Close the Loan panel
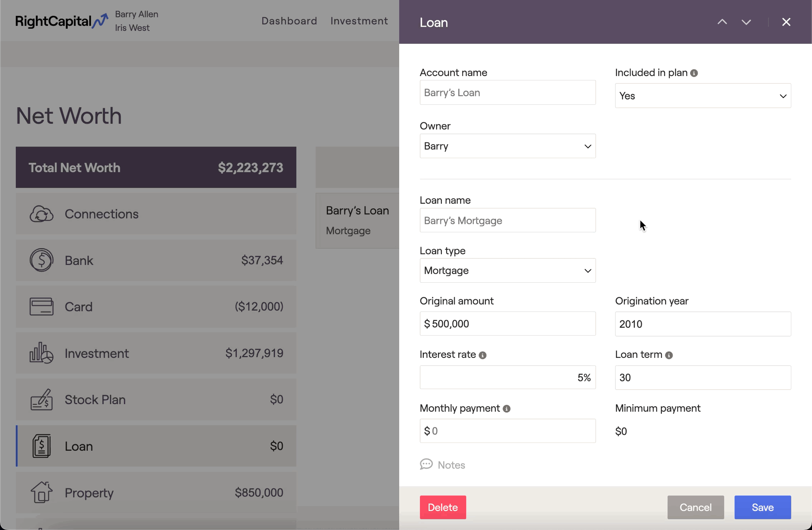Screen dimensions: 812x530 [x=786, y=22]
